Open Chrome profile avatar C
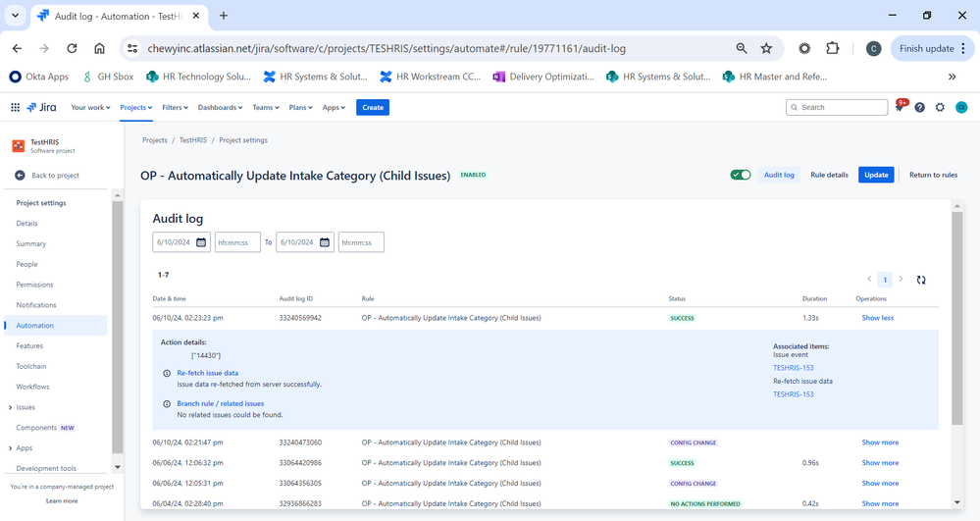 point(873,49)
